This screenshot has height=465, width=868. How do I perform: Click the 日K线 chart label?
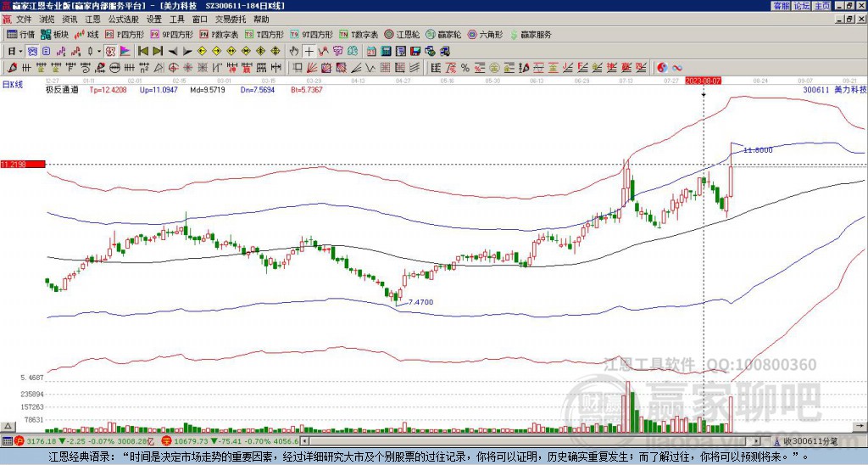12,85
